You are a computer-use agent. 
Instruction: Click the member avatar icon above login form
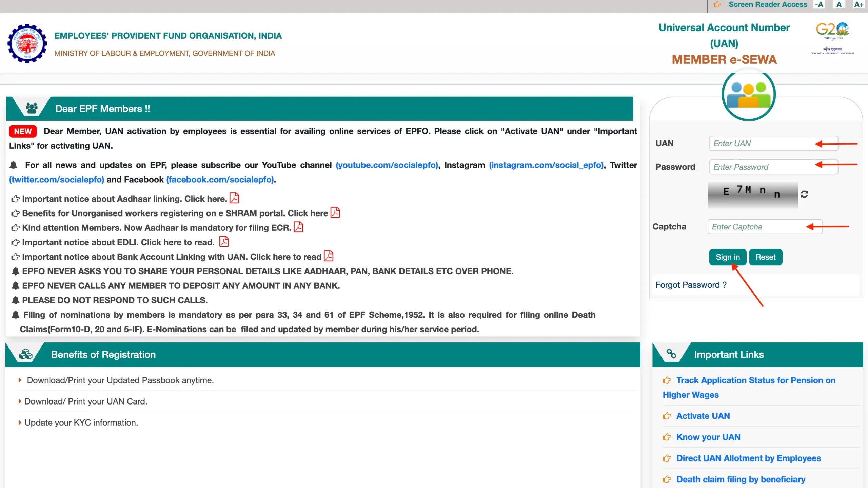pyautogui.click(x=749, y=94)
